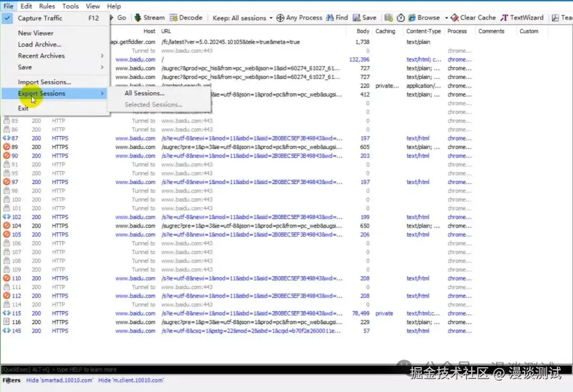
Task: Toggle Stream mode in the toolbar
Action: 150,18
